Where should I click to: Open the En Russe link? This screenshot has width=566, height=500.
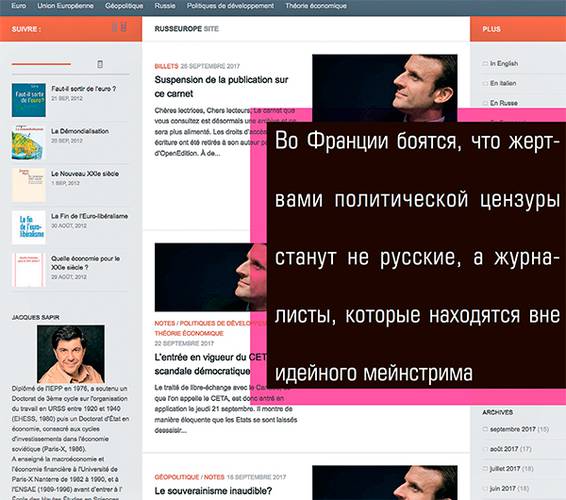[x=504, y=103]
